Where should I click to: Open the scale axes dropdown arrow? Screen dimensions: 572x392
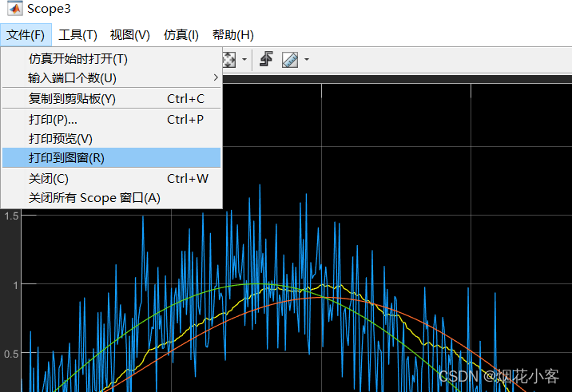(244, 59)
